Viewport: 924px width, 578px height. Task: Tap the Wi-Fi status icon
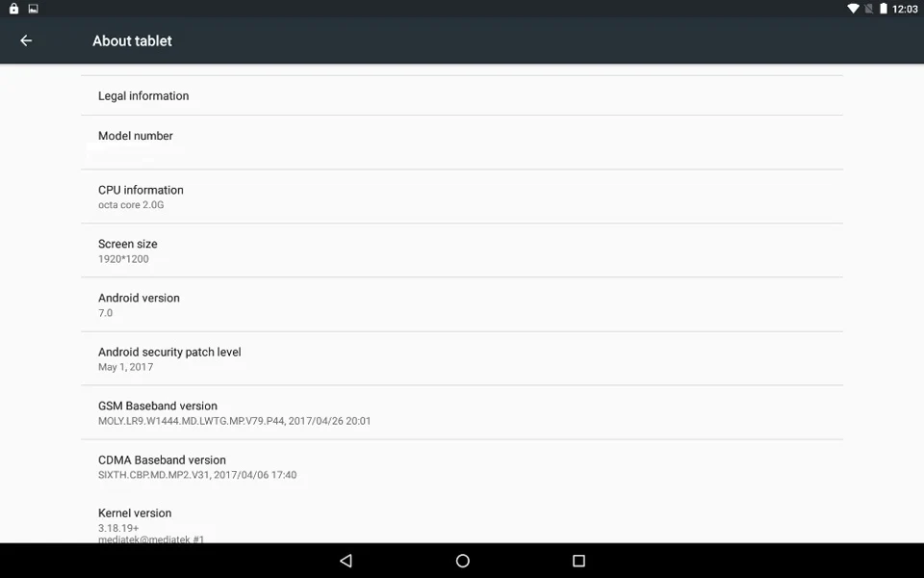pos(853,9)
